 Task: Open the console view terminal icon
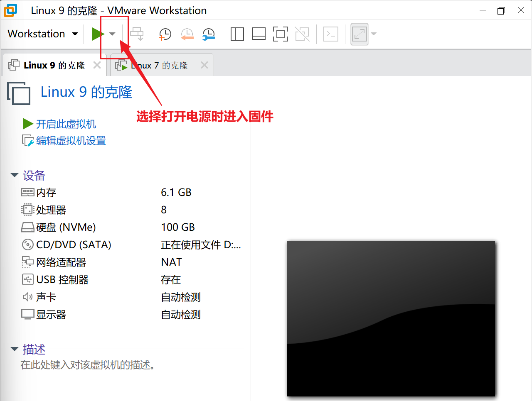331,34
